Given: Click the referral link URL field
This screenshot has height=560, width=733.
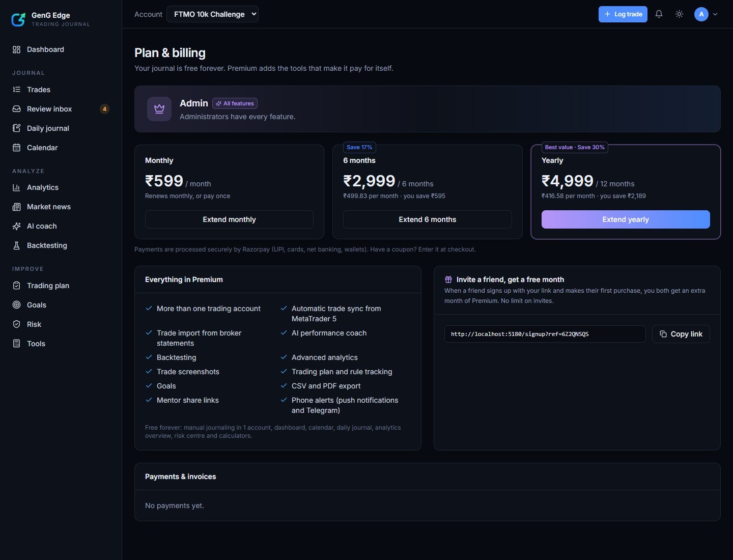Looking at the screenshot, I should (x=545, y=334).
